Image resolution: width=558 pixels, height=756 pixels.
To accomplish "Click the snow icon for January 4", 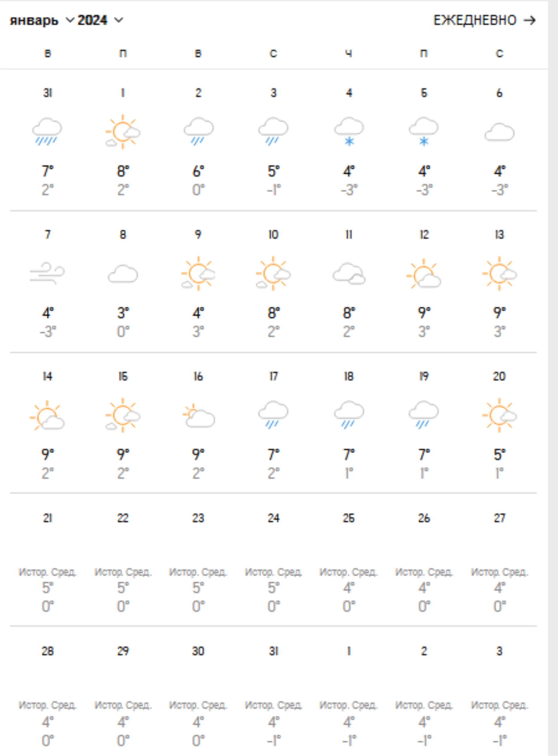I will 349,131.
